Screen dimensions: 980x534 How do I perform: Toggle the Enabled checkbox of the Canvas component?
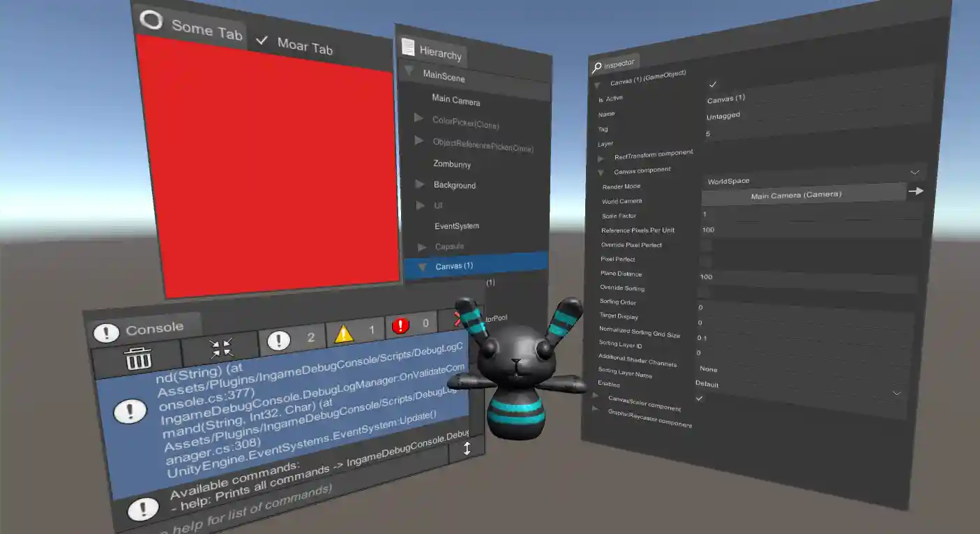(699, 398)
